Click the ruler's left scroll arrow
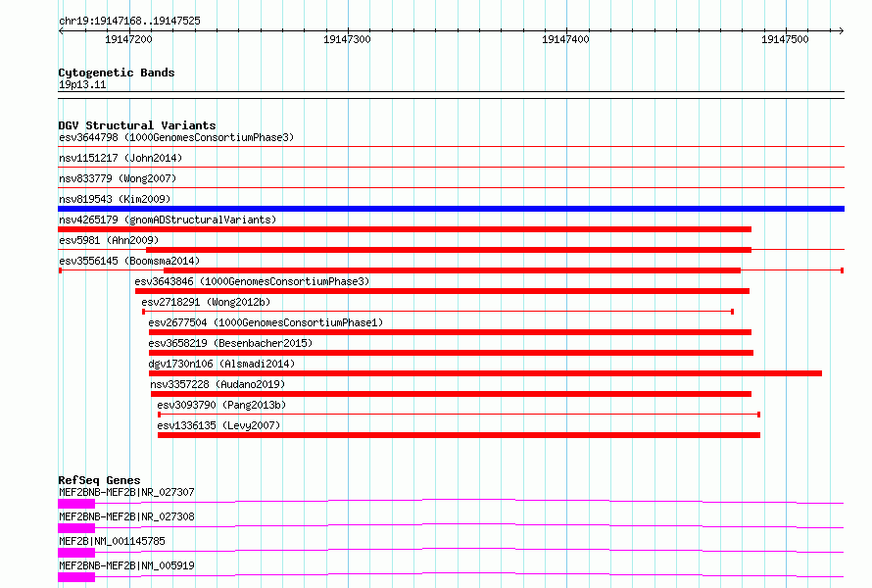The width and height of the screenshot is (872, 588). coord(61,30)
